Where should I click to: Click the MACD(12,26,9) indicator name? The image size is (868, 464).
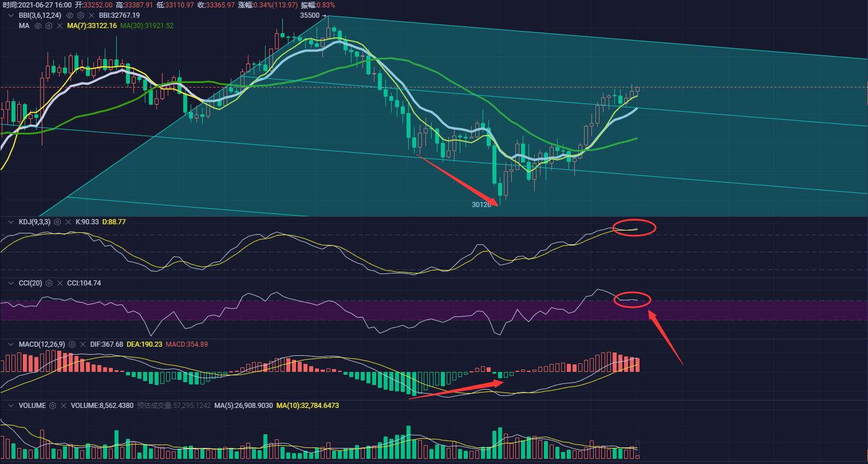[x=42, y=344]
